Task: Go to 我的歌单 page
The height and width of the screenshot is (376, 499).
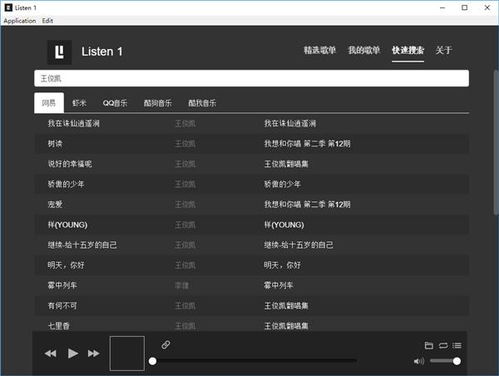Action: click(x=364, y=50)
